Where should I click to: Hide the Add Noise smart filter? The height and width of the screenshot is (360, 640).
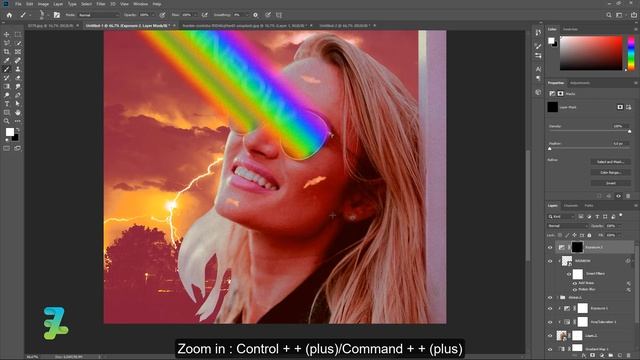point(575,283)
